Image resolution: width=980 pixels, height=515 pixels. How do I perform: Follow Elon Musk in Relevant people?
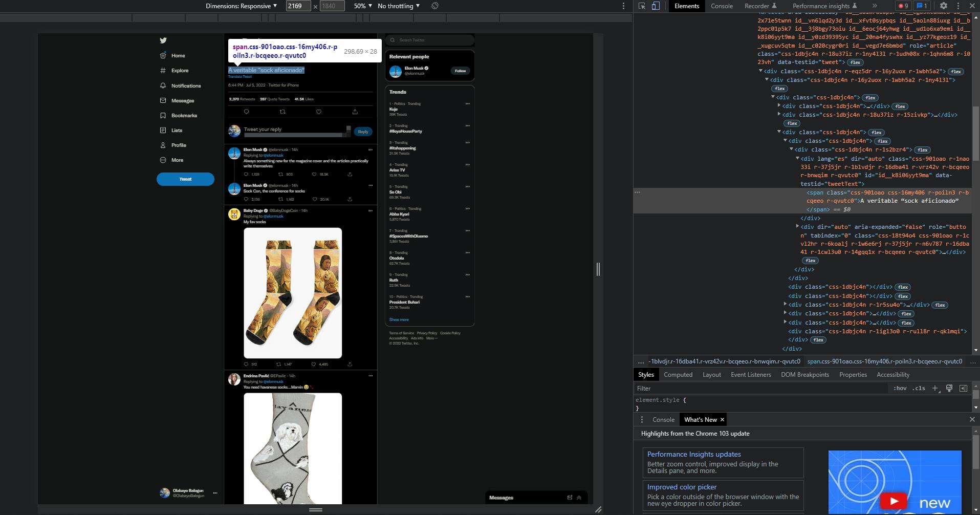[x=460, y=71]
